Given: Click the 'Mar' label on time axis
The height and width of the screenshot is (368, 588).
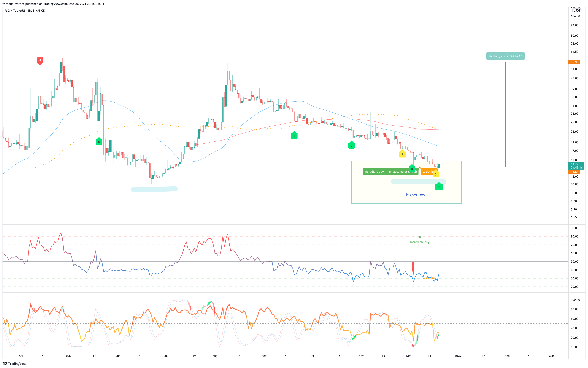Looking at the screenshot, I should (551, 356).
